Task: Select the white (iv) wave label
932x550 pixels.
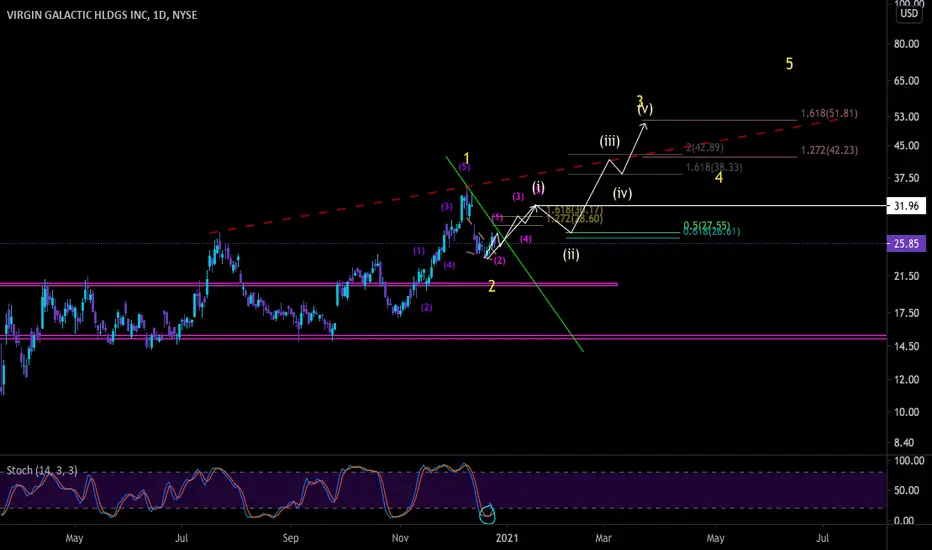Action: (622, 193)
